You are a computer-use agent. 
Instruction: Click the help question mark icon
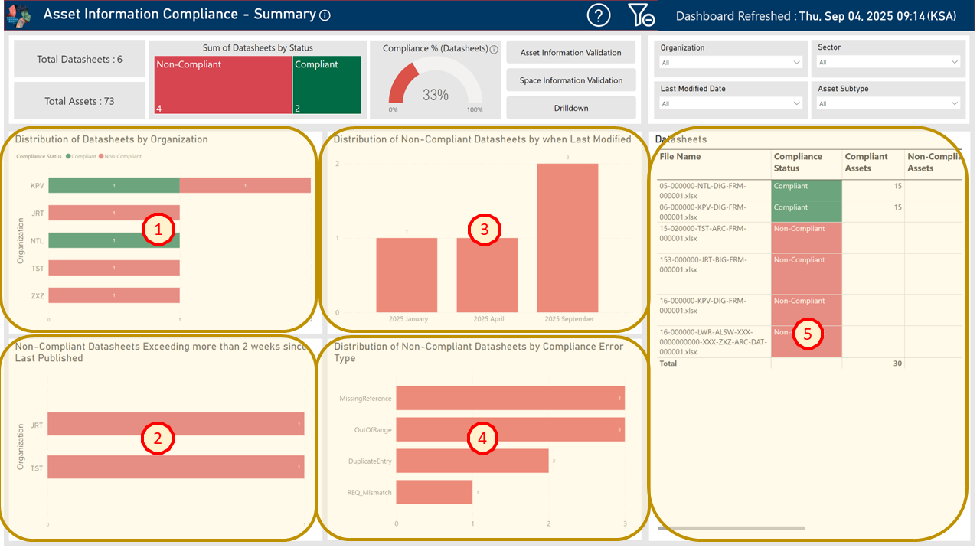599,15
